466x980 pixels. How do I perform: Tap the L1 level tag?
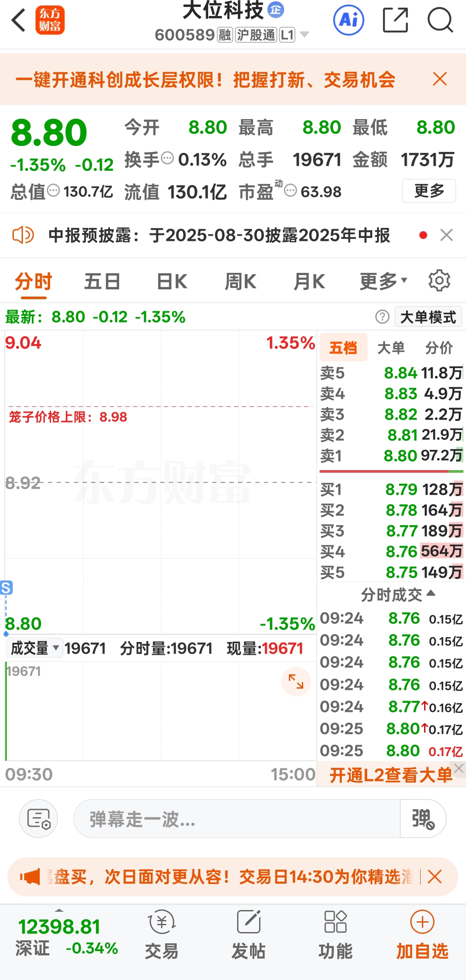[287, 35]
